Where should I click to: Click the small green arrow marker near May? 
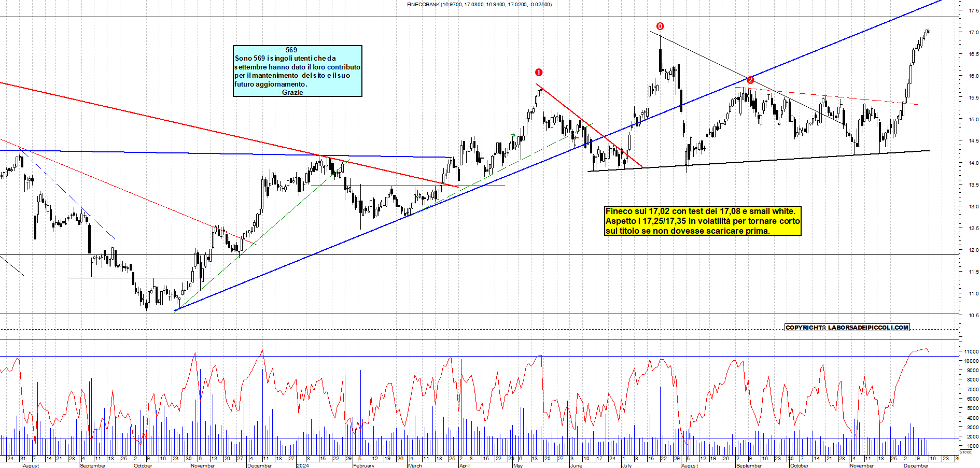513,136
